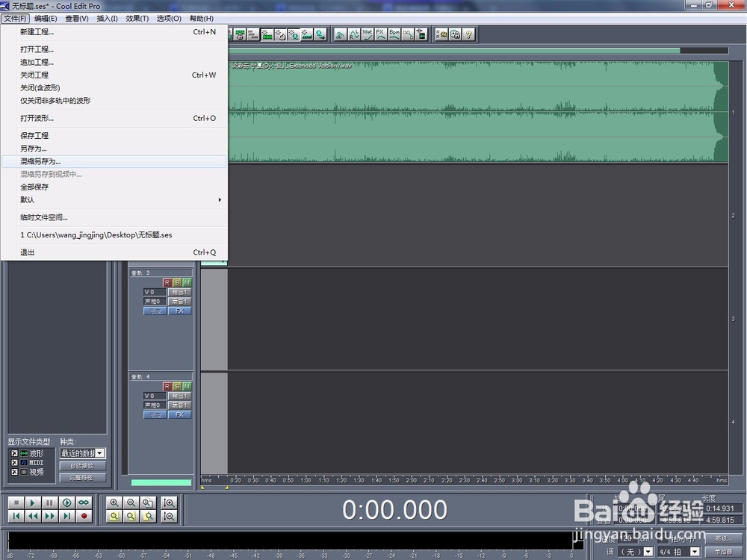Toggle the 波形 file type checkbox
Image resolution: width=747 pixels, height=560 pixels.
[14, 453]
